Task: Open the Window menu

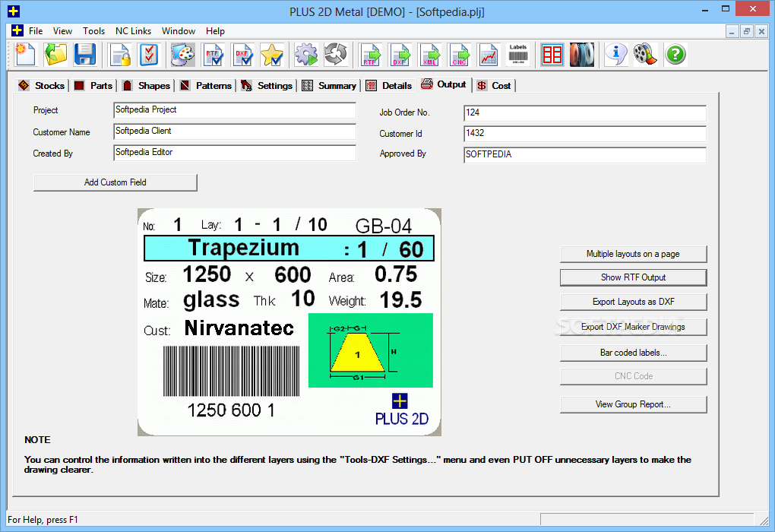Action: 179,30
